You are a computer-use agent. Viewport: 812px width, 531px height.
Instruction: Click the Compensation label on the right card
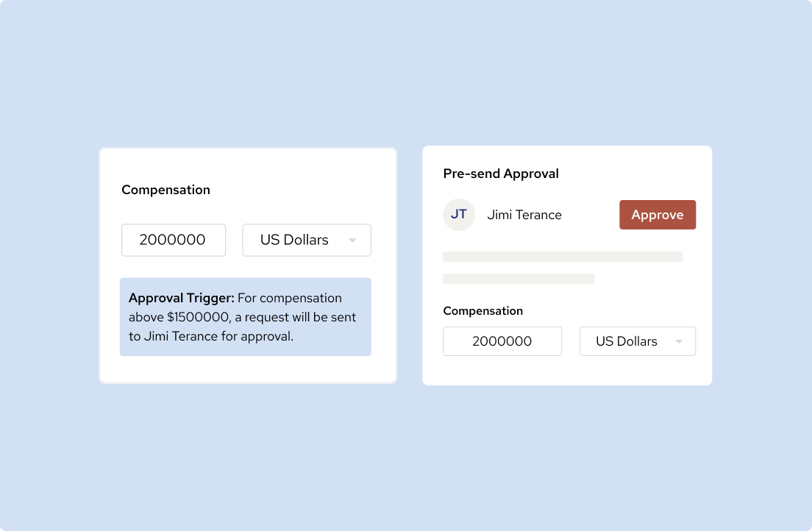tap(482, 311)
